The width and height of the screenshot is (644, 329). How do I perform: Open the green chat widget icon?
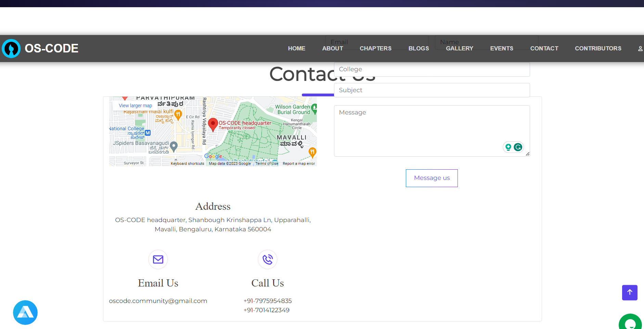point(630,322)
